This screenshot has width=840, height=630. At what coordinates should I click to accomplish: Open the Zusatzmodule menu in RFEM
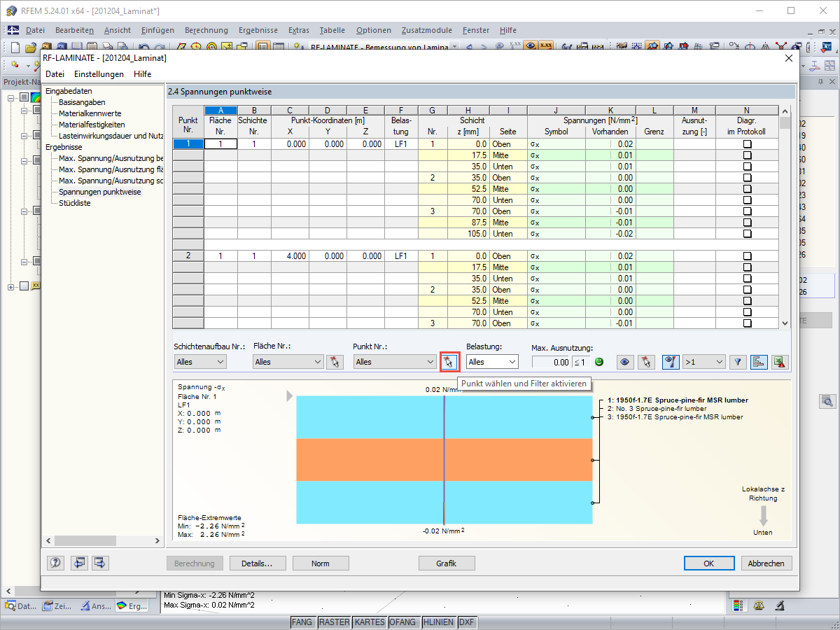point(426,30)
